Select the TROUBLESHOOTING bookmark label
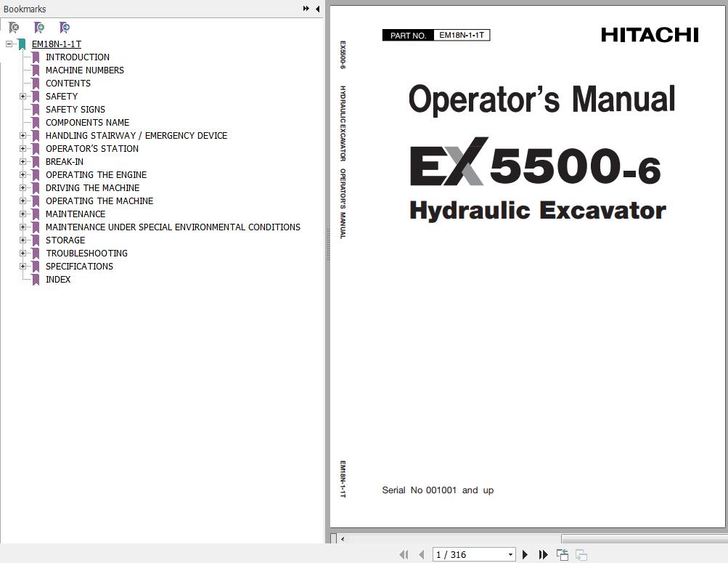728x563 pixels. (x=86, y=253)
